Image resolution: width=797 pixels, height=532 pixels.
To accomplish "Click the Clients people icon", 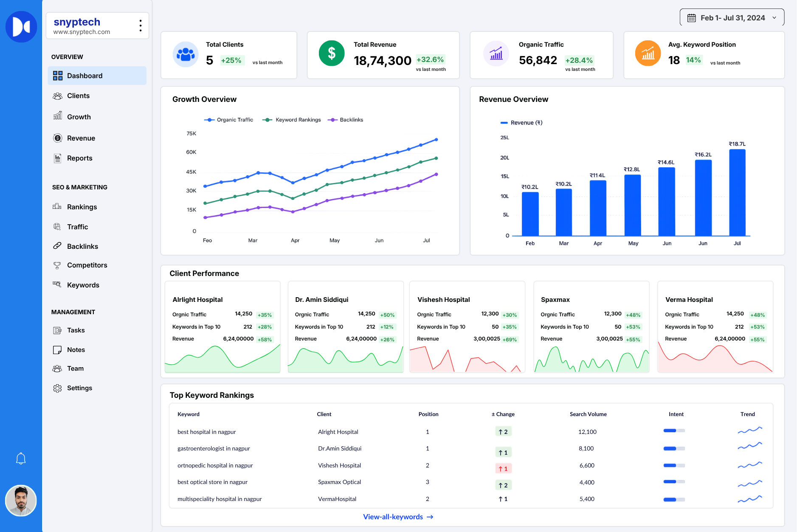I will [x=57, y=96].
